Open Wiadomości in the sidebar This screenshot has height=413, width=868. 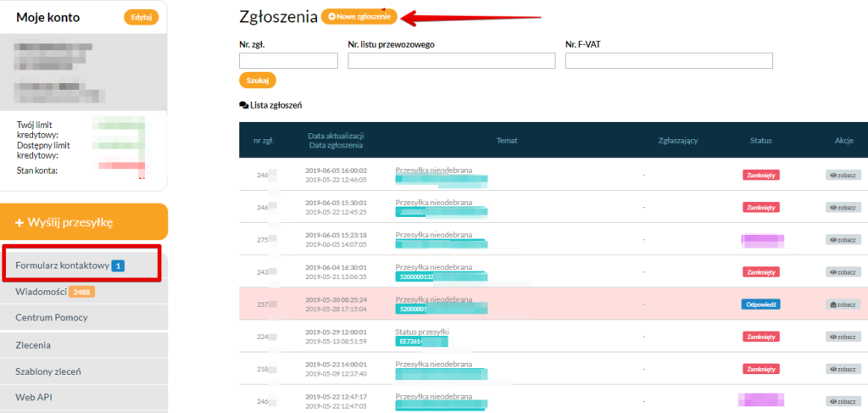pos(42,292)
